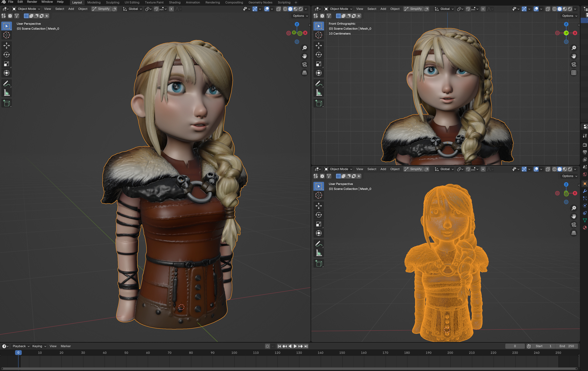Toggle X-Ray in the left viewport header
588x371 pixels.
(x=278, y=9)
